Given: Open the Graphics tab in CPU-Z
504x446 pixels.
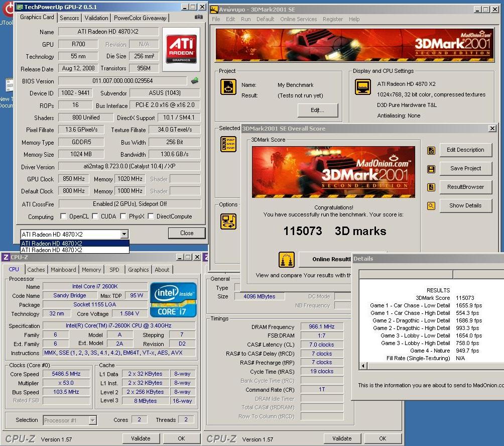Looking at the screenshot, I should coord(138,270).
